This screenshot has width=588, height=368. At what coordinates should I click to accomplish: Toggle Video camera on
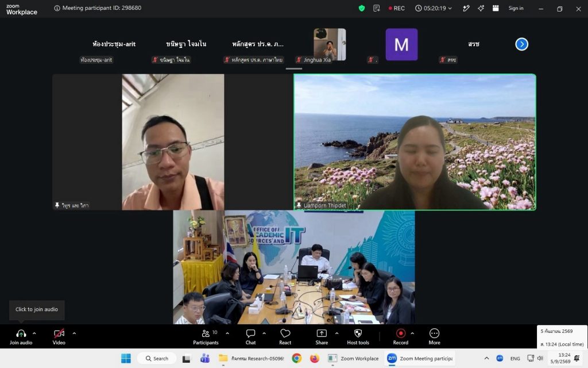tap(59, 337)
